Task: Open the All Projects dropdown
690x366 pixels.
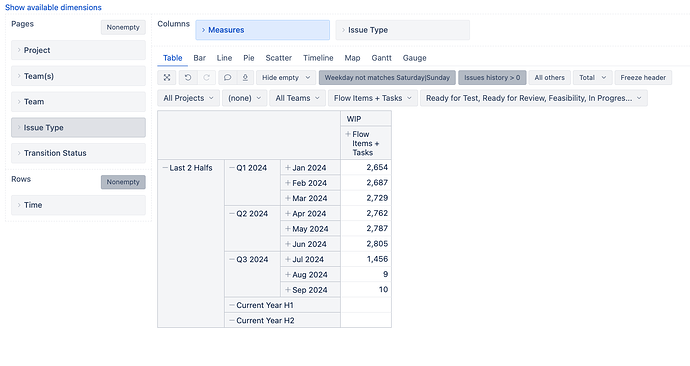Action: (x=188, y=98)
